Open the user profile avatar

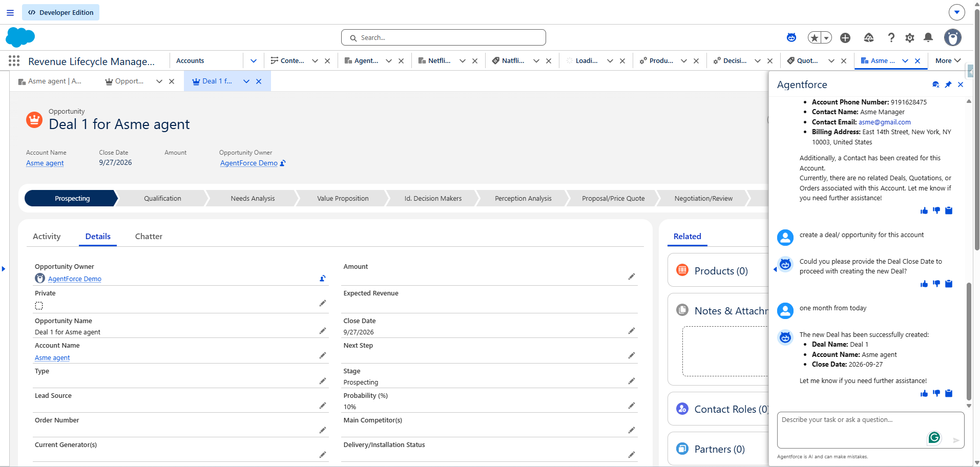[953, 37]
